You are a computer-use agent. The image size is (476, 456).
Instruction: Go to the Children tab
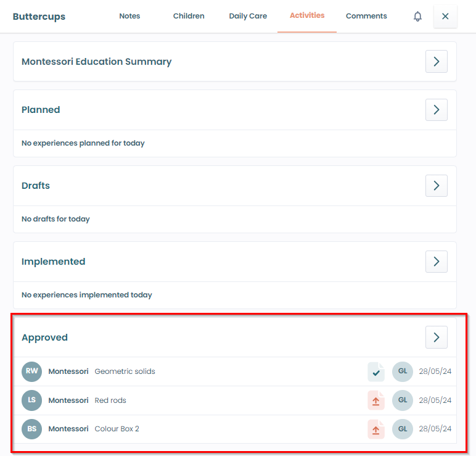pos(189,16)
